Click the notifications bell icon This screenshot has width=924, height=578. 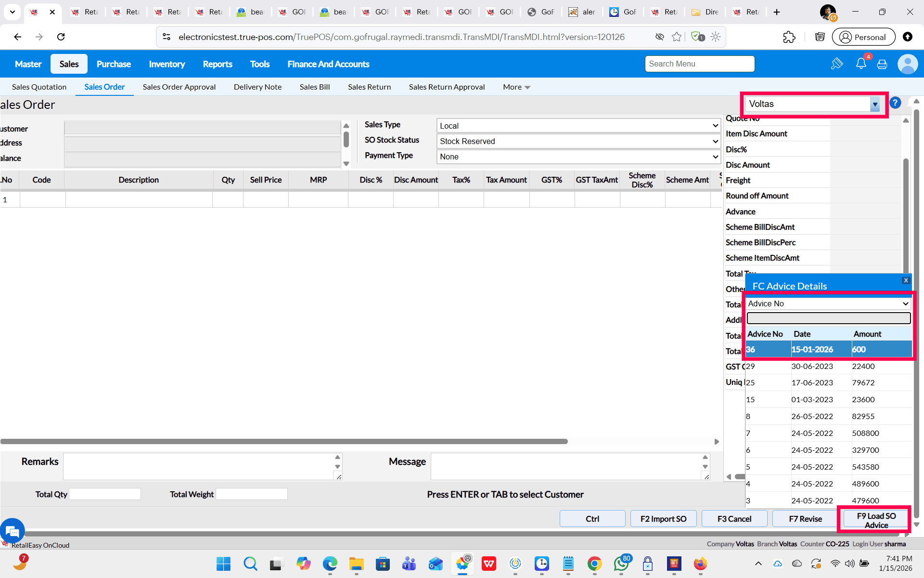click(x=860, y=64)
